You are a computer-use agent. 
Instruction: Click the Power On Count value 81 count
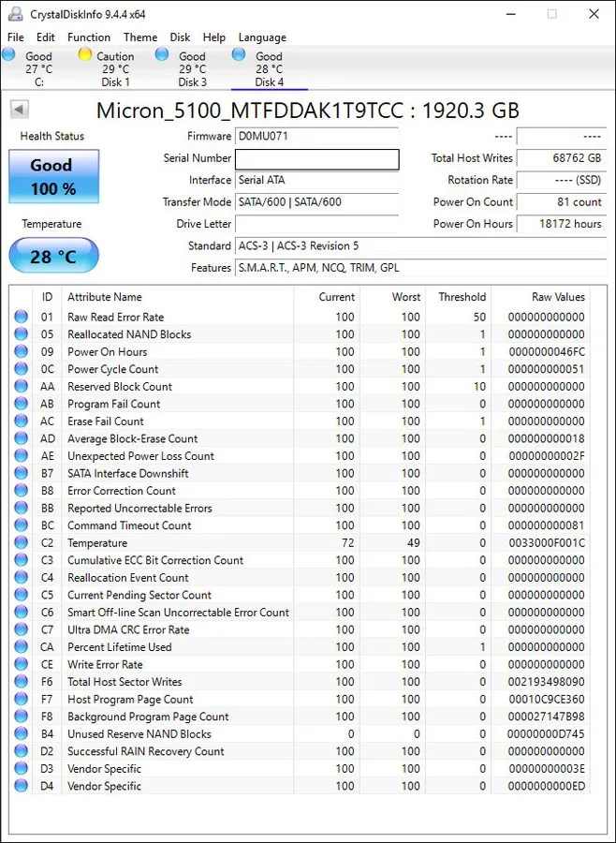pos(561,201)
